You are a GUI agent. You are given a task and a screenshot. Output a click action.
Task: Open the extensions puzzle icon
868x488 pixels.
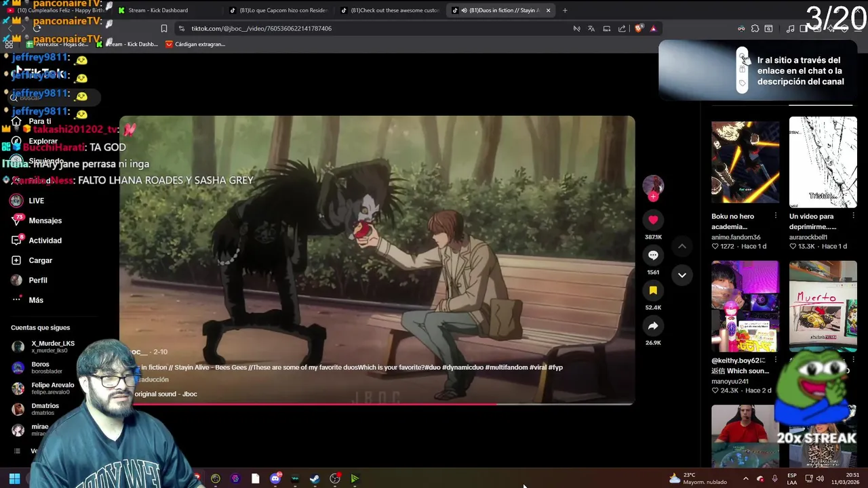(755, 28)
